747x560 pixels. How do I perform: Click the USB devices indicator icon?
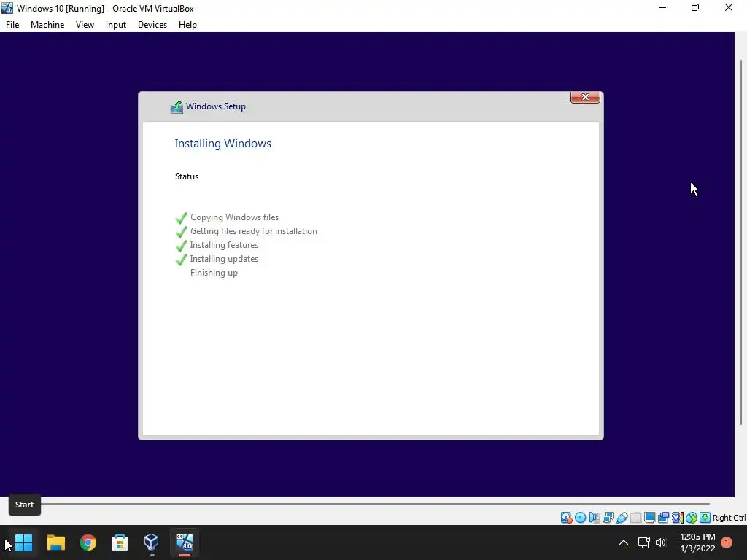coord(622,518)
